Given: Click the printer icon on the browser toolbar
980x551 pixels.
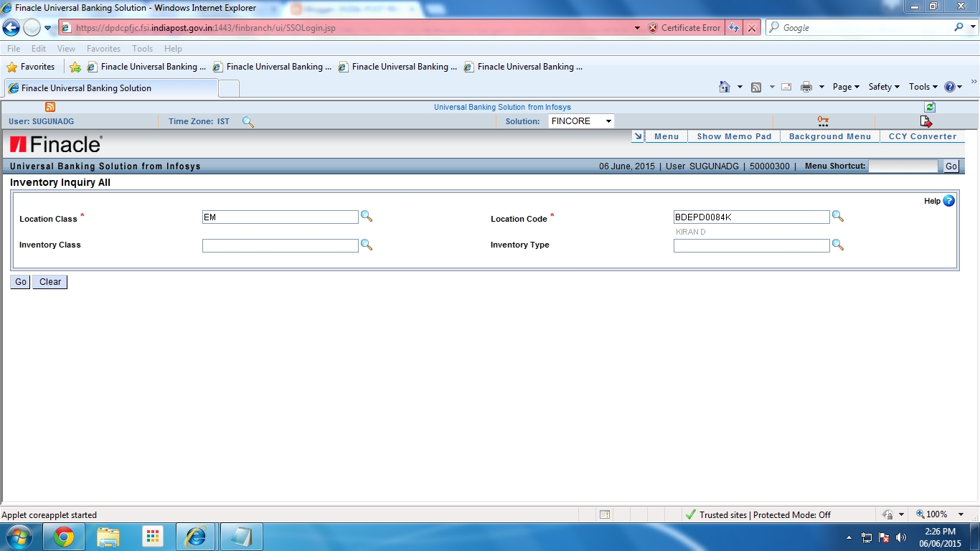Looking at the screenshot, I should coord(808,86).
